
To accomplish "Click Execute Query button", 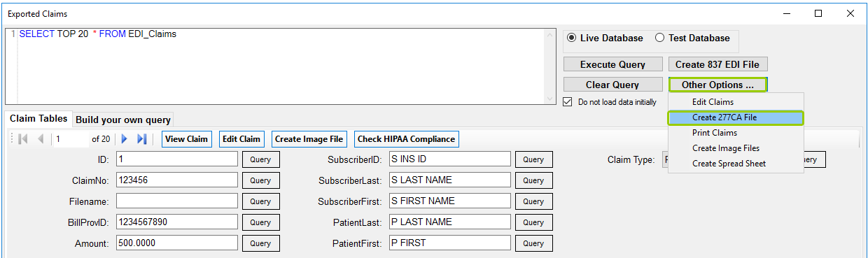I will click(x=612, y=64).
